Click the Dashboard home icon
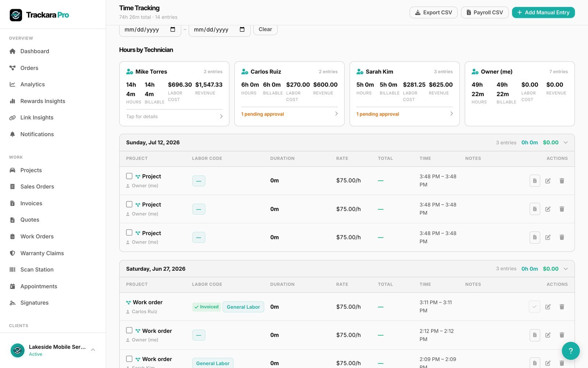The height and width of the screenshot is (368, 588). coord(12,51)
